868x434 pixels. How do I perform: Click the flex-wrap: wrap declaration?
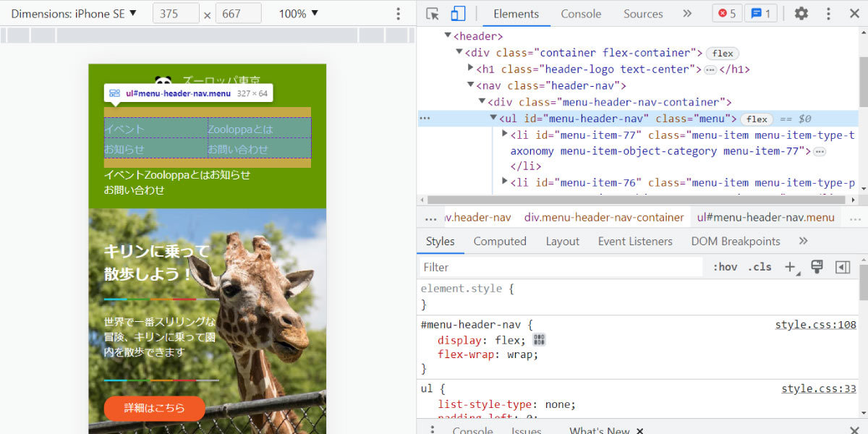point(488,354)
